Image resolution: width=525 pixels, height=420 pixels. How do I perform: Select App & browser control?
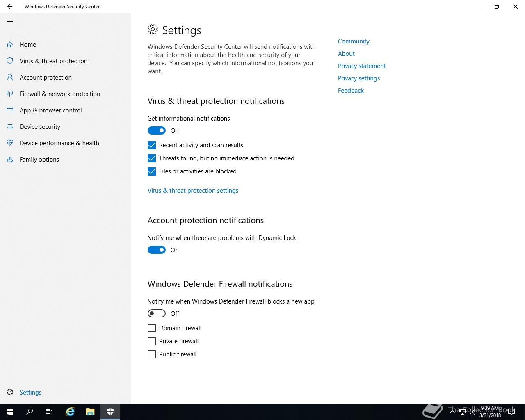[51, 110]
